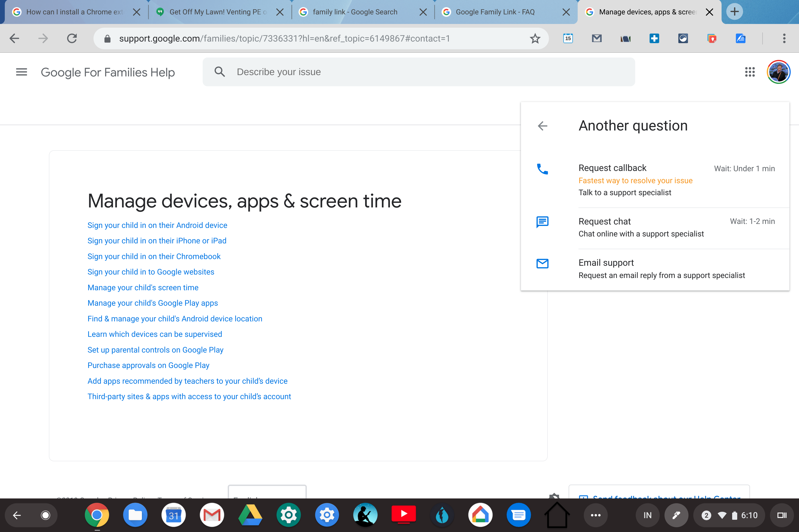Click the envelope email support icon

(542, 263)
